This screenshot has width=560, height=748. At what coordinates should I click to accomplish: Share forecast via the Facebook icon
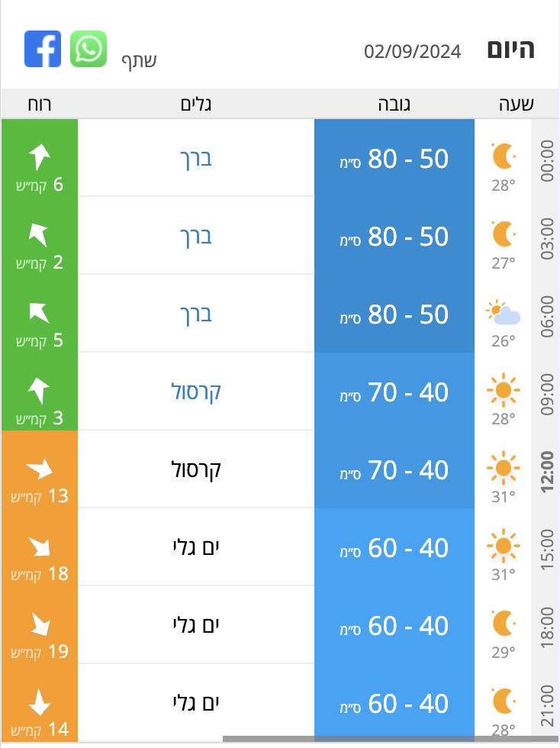click(43, 49)
